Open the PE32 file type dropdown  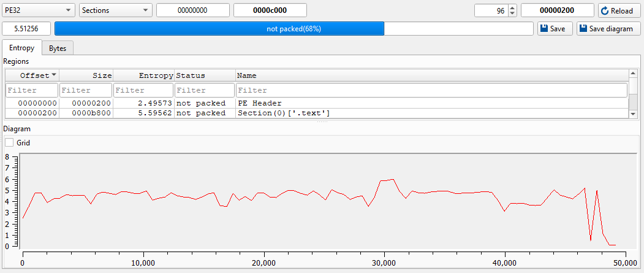tap(38, 10)
